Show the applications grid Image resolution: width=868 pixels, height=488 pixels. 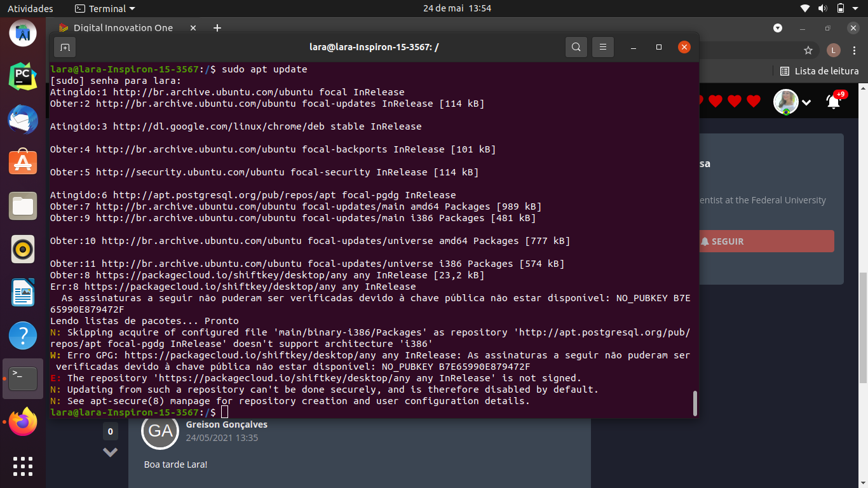point(23,466)
